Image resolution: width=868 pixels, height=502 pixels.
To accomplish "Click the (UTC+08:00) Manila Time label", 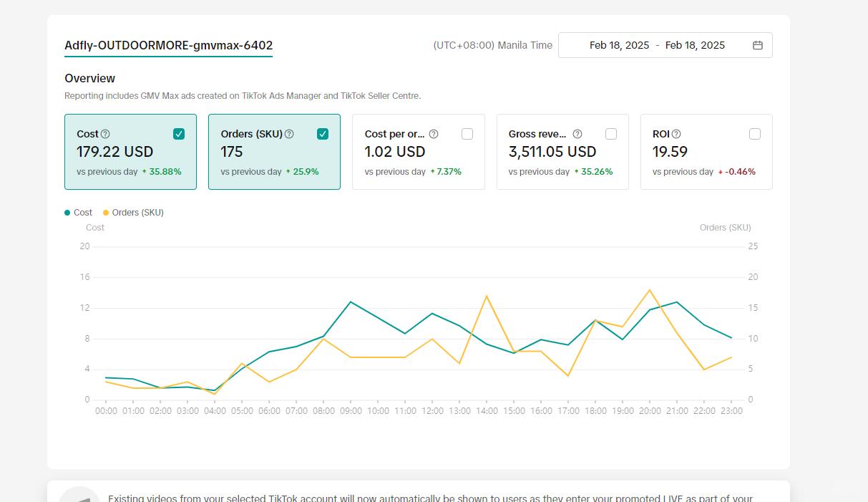I will 493,45.
